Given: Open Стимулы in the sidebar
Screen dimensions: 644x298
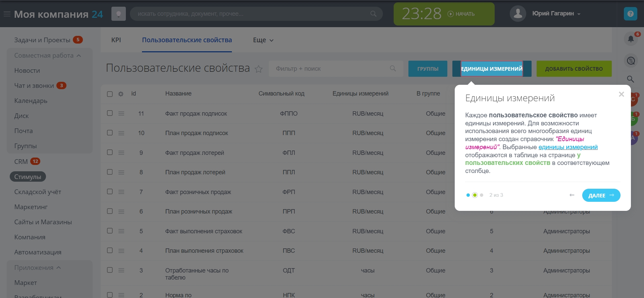Looking at the screenshot, I should (28, 177).
